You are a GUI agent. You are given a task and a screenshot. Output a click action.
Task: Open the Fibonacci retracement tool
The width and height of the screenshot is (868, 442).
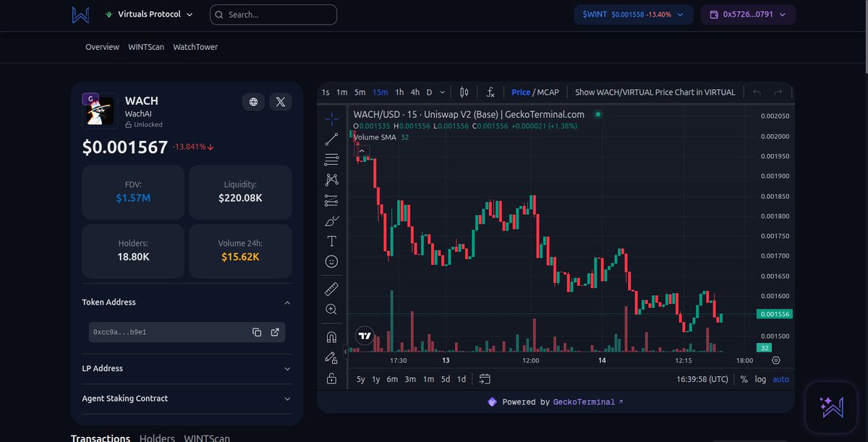click(x=331, y=160)
